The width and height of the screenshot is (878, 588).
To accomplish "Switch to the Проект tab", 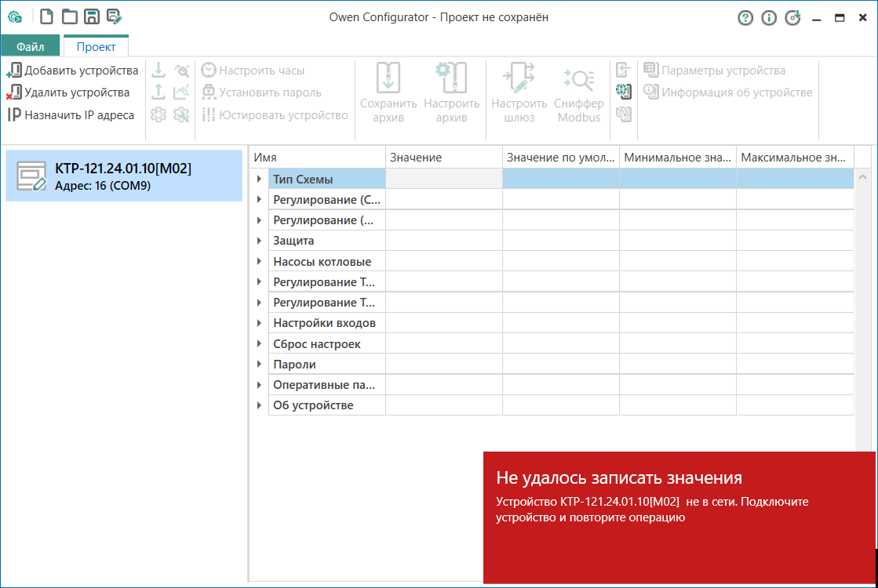I will 96,46.
